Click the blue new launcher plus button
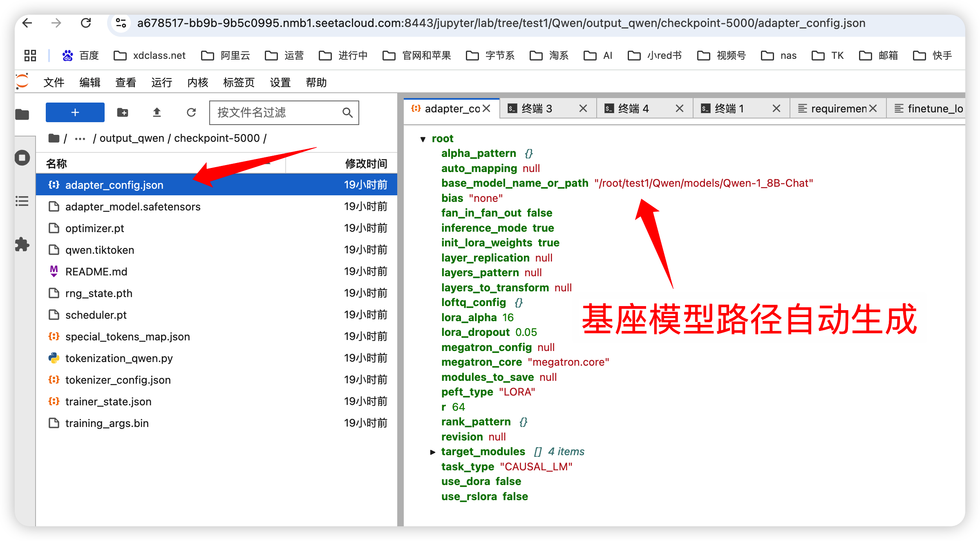The height and width of the screenshot is (541, 980). (x=75, y=112)
